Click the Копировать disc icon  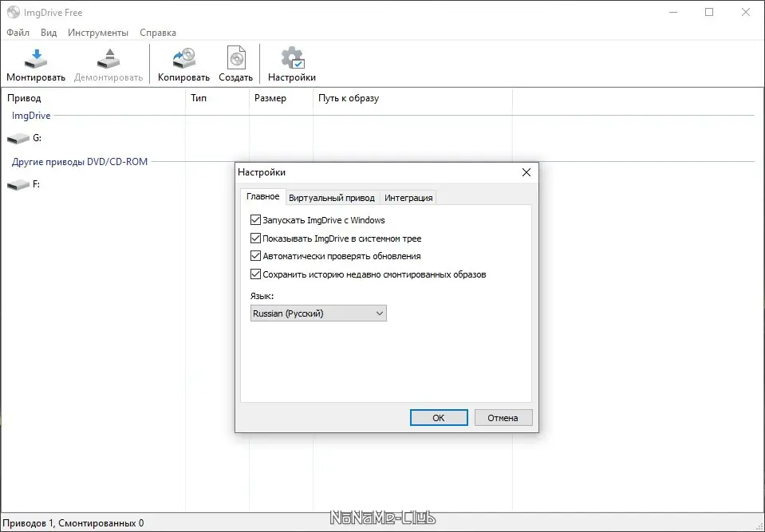tap(184, 58)
